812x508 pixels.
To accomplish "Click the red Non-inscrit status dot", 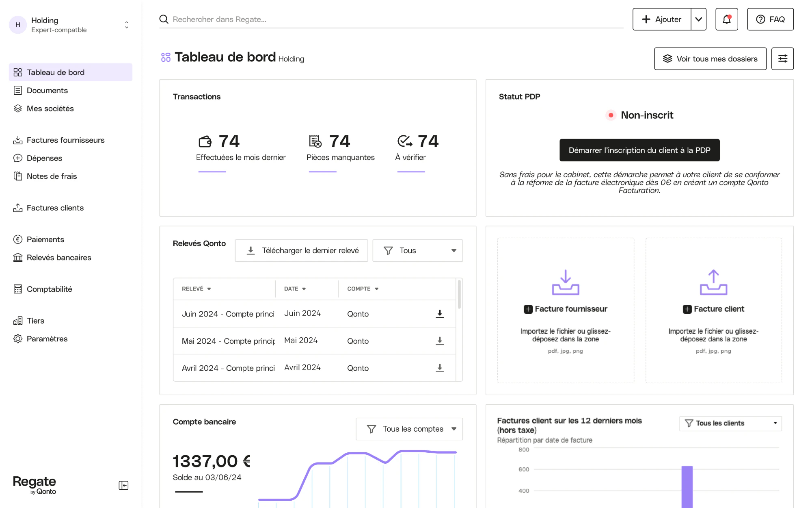I will (x=611, y=115).
